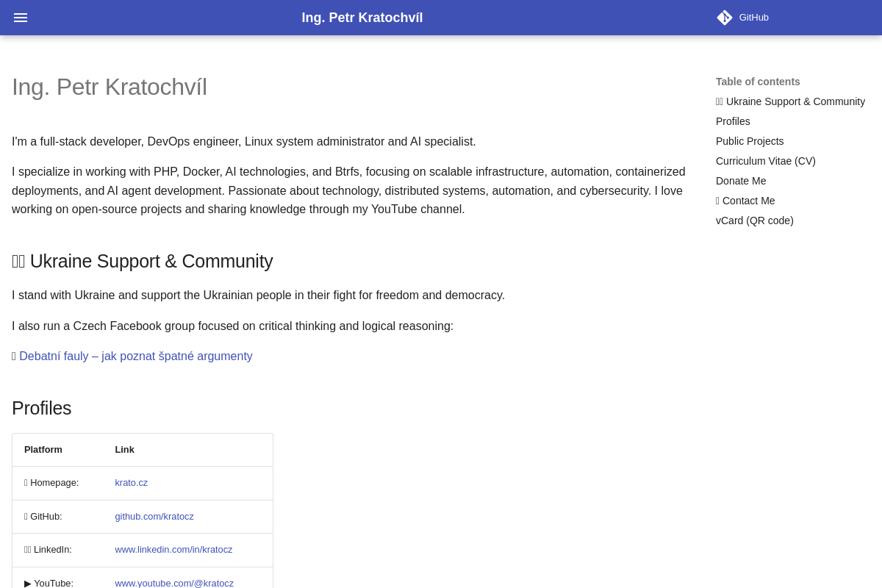Open the LinkedIn profile link
Viewport: 882px width, 588px height.
pyautogui.click(x=173, y=550)
